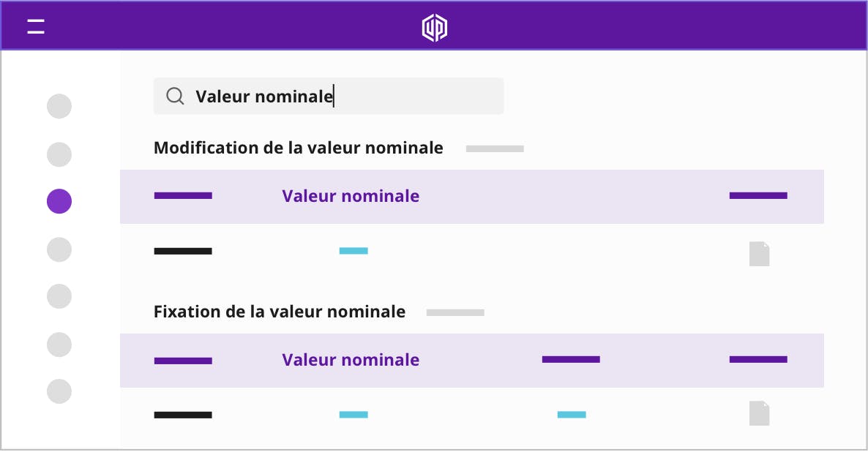Click Valeur nominale header in Fixation table
868x452 pixels.
351,360
